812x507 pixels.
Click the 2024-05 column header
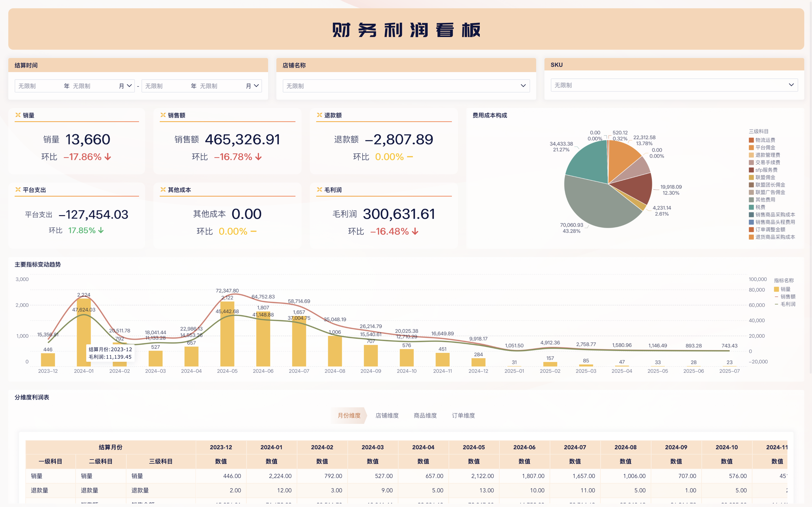pos(473,447)
